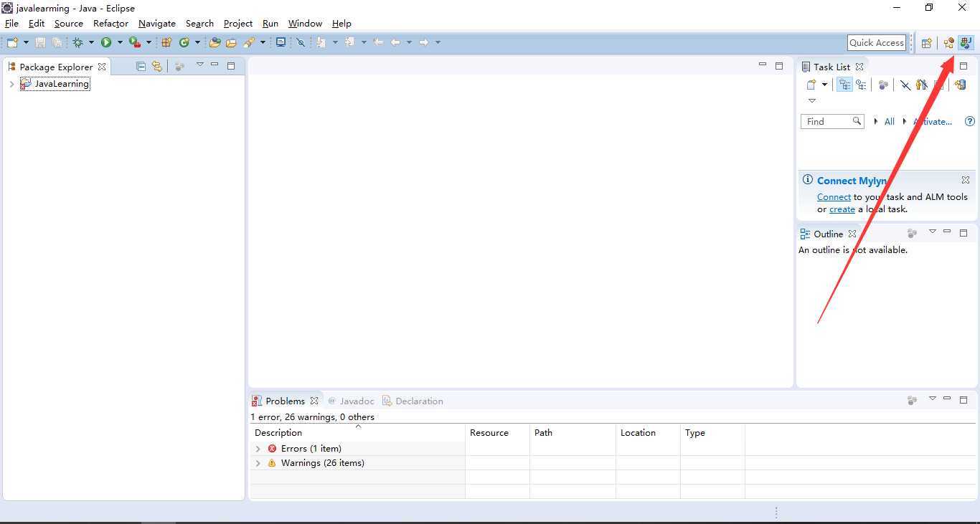Click the search magnifier in the Find box
Image resolution: width=980 pixels, height=524 pixels.
click(x=857, y=121)
